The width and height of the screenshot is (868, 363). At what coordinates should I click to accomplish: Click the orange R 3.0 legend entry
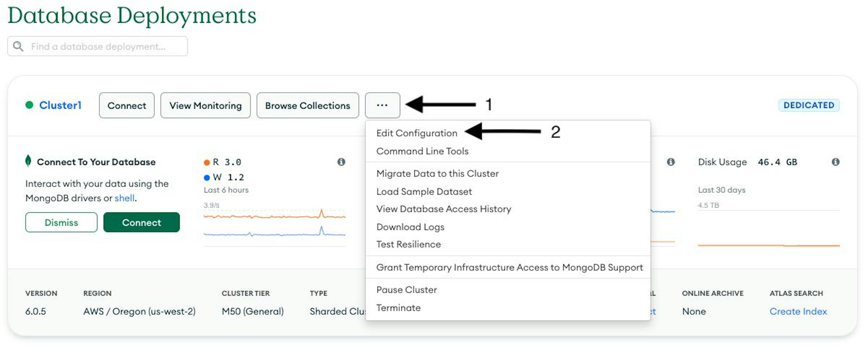(x=222, y=162)
